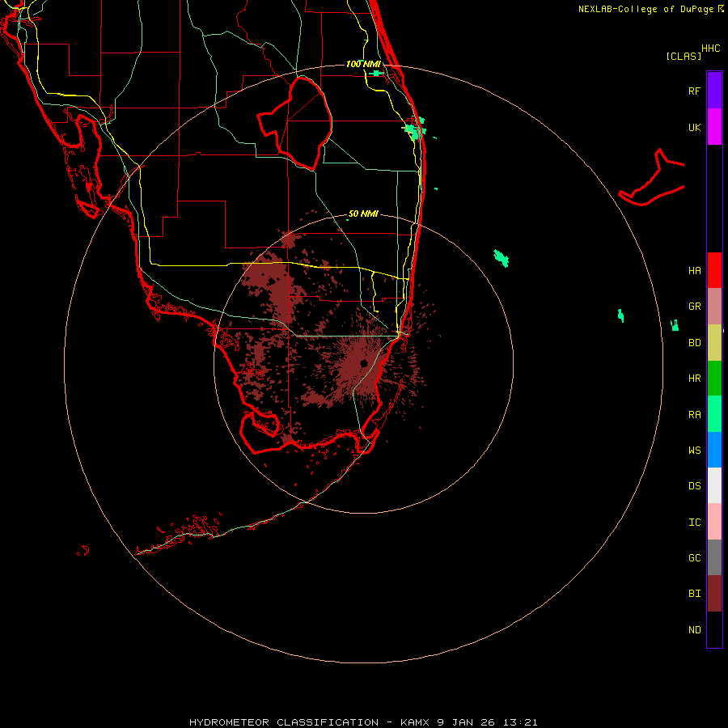Click the 100 NMI range ring label
Image resolution: width=728 pixels, height=728 pixels.
(x=363, y=64)
